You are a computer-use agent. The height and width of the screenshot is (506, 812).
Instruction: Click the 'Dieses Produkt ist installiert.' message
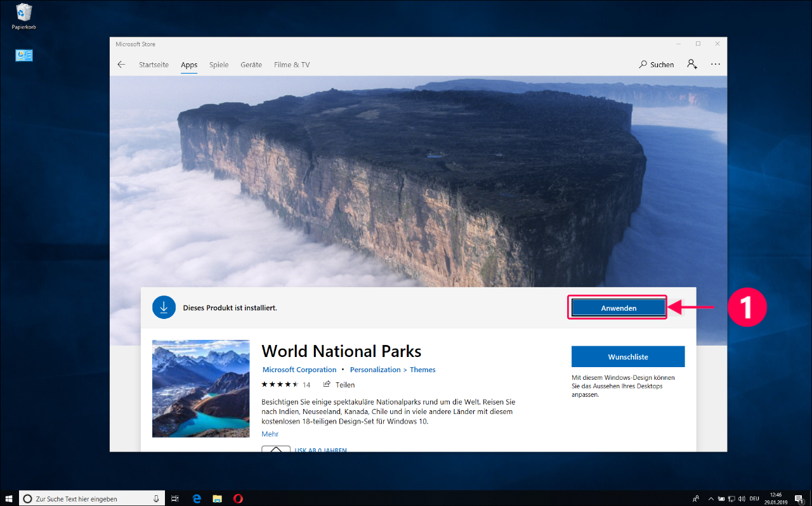tap(230, 308)
